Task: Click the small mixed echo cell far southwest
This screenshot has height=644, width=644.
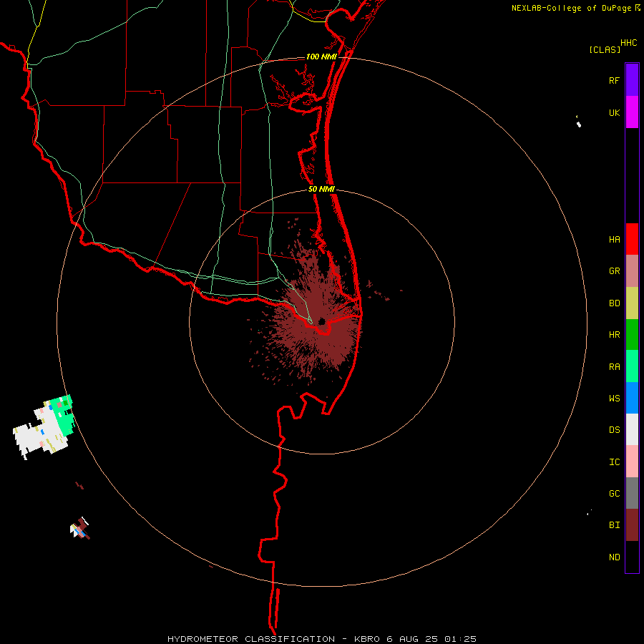Action: 80,528
